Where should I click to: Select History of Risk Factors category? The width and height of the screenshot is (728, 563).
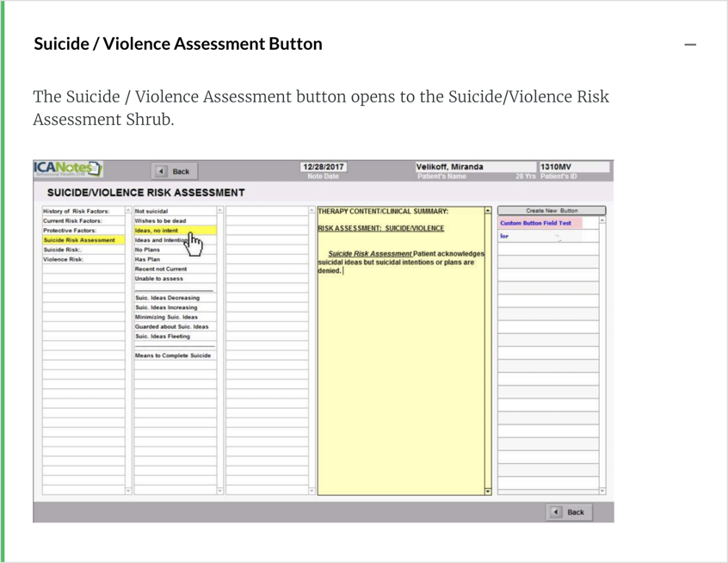(x=77, y=211)
